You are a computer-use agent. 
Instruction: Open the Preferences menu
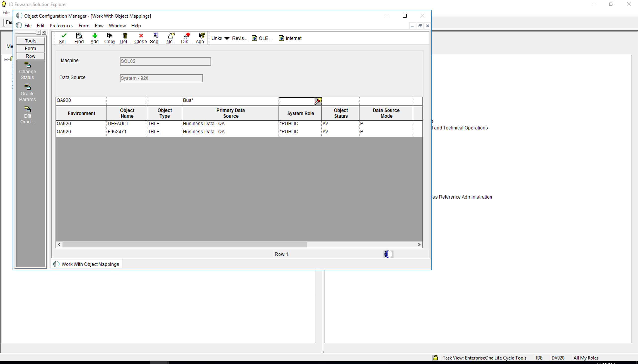(61, 26)
